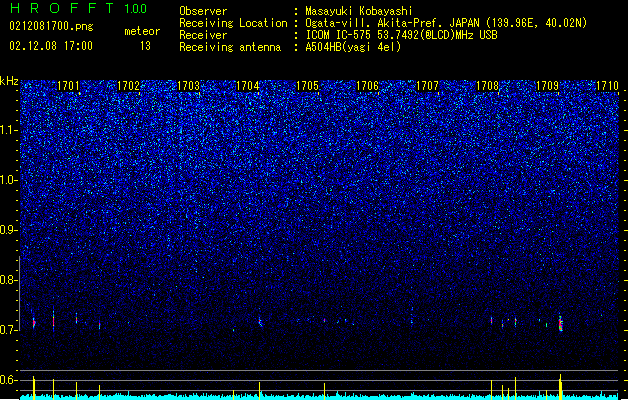Select the meteor count value 13
Viewport: 629px width, 400px height.
tap(145, 46)
